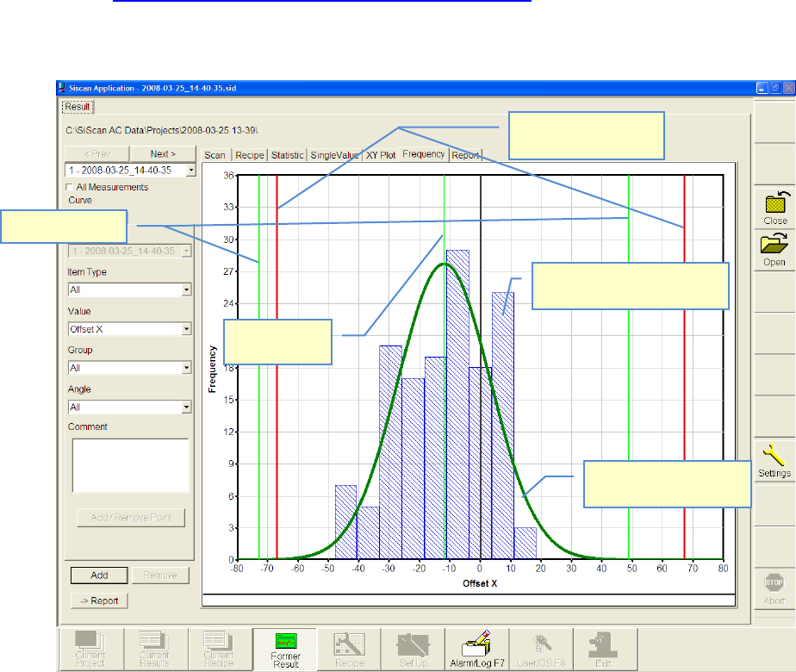Click inside the Comment text box
The width and height of the screenshot is (796, 672).
pyautogui.click(x=129, y=464)
